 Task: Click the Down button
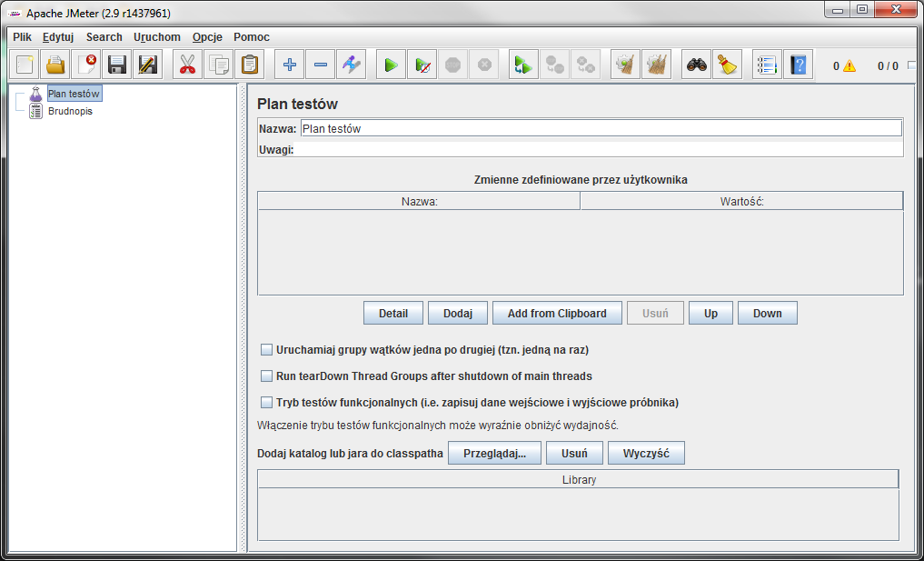pyautogui.click(x=767, y=314)
